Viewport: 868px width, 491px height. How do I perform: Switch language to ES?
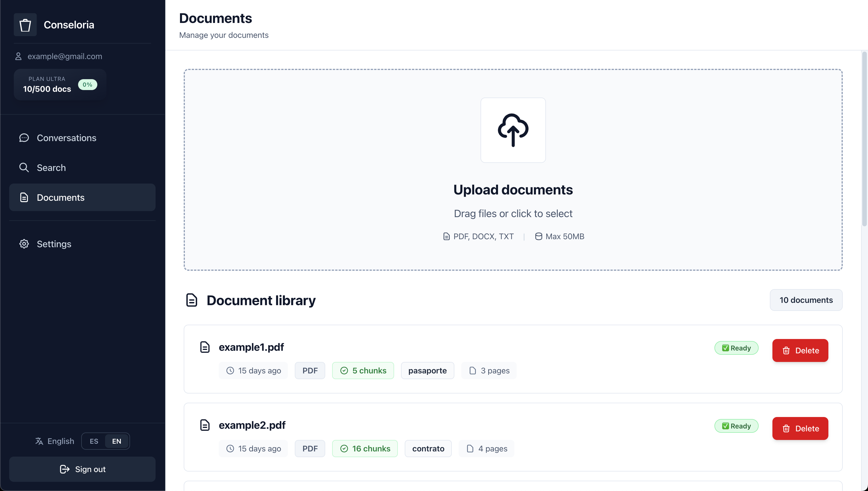tap(94, 441)
